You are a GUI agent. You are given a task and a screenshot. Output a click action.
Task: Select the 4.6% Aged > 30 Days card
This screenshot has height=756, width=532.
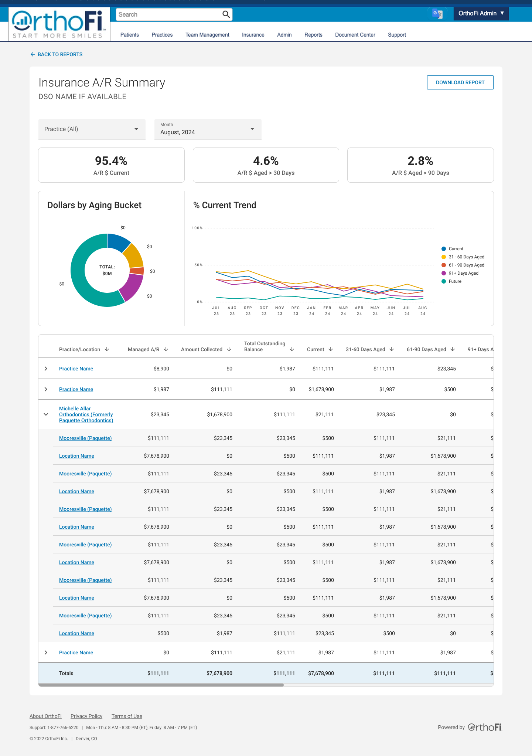[266, 165]
